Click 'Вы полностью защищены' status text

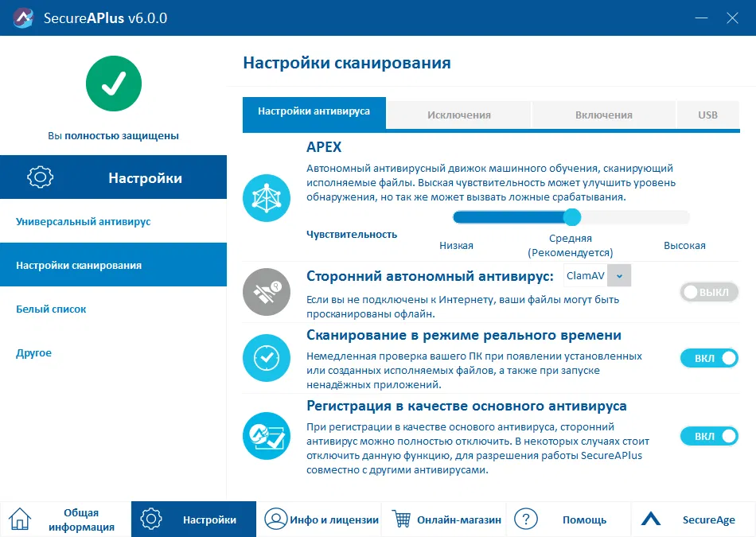[113, 135]
